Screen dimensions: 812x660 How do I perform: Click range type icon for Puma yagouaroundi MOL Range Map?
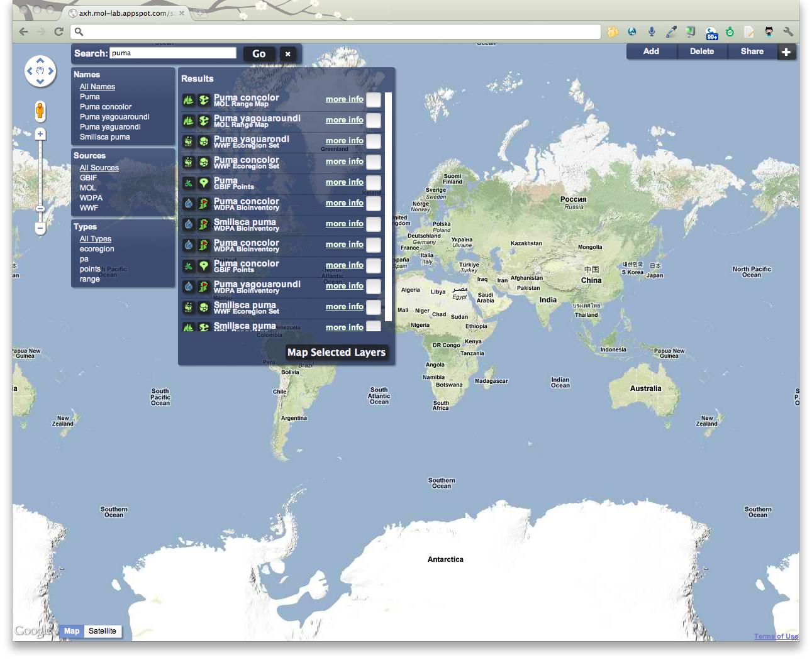[204, 121]
